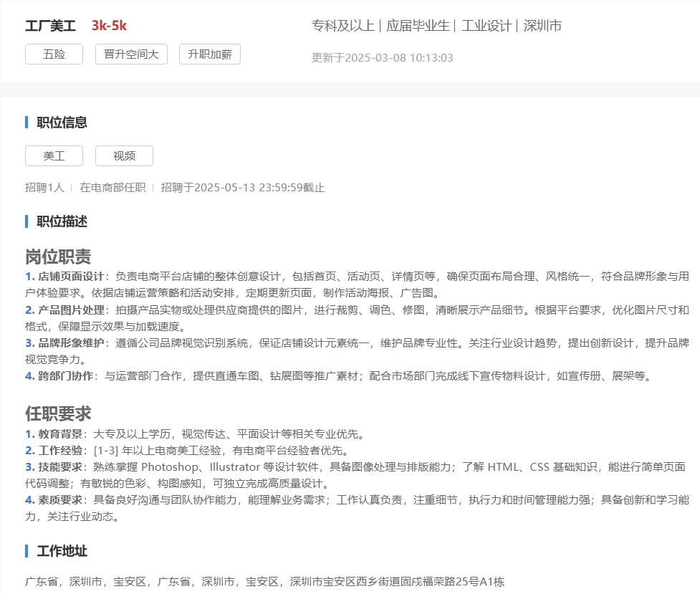Select the 晋升空间大 benefit tag
The image size is (700, 594).
point(131,54)
